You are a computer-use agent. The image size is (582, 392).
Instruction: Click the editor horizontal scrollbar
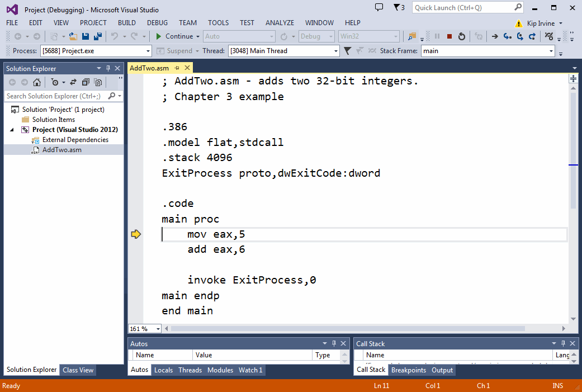click(x=348, y=328)
